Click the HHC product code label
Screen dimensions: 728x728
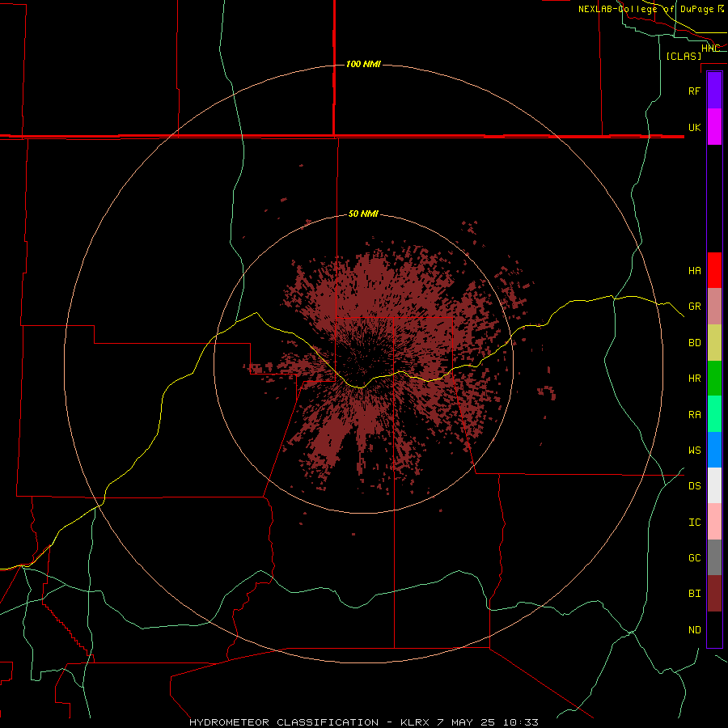[710, 49]
